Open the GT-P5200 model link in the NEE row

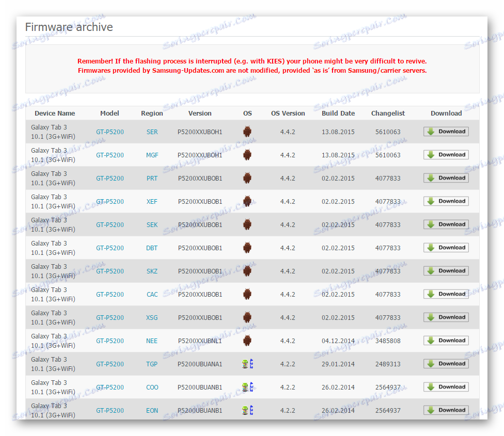point(110,341)
